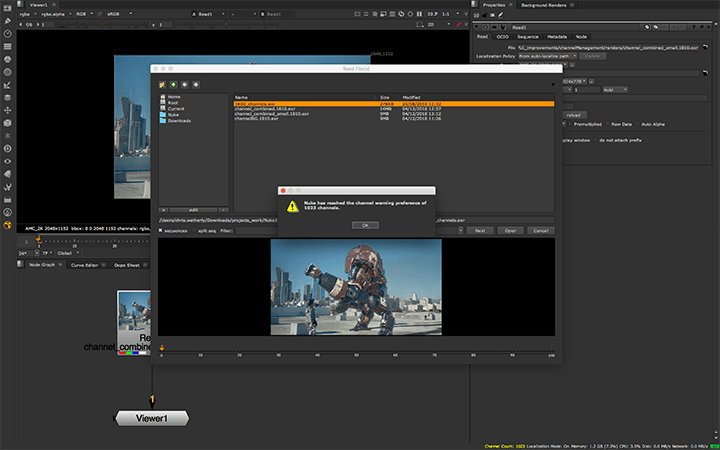720x450 pixels.
Task: Open the RGB display mode dropdown
Action: click(x=84, y=14)
